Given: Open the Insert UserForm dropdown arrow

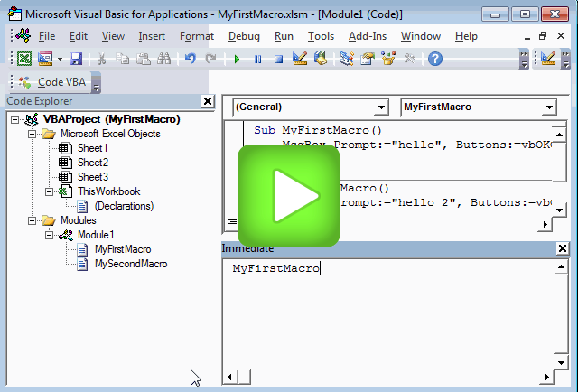Looking at the screenshot, I should point(60,59).
